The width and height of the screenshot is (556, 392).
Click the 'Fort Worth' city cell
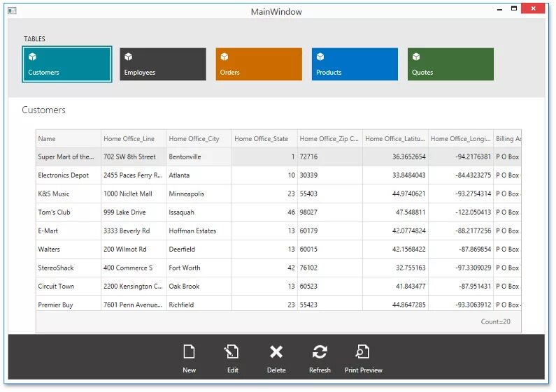pyautogui.click(x=199, y=268)
